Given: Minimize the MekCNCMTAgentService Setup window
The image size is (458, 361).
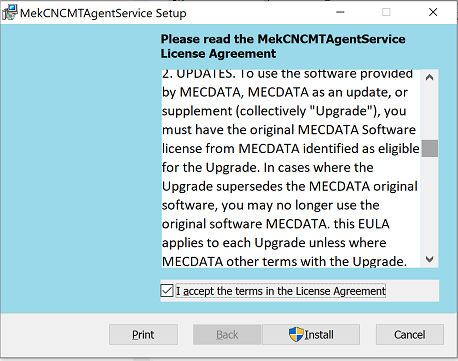Looking at the screenshot, I should 340,12.
